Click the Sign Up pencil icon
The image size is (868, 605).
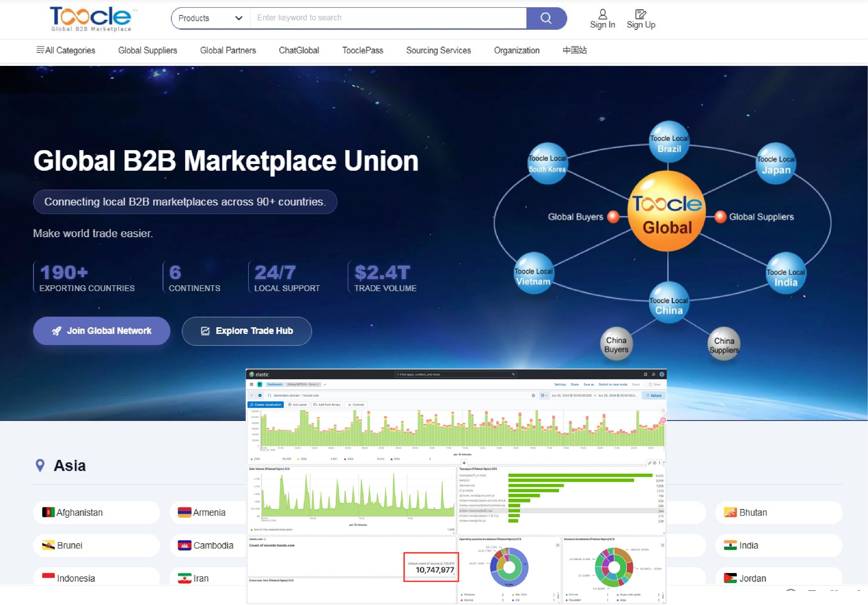(x=640, y=14)
